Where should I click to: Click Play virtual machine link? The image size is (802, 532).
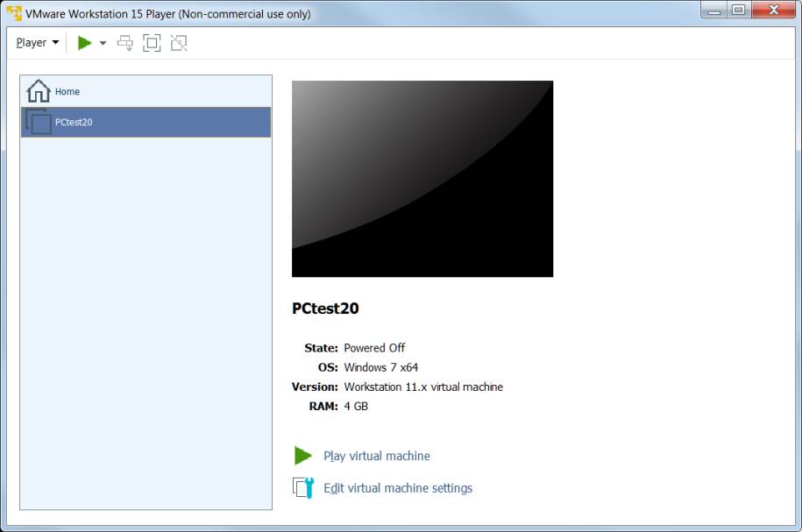[376, 456]
